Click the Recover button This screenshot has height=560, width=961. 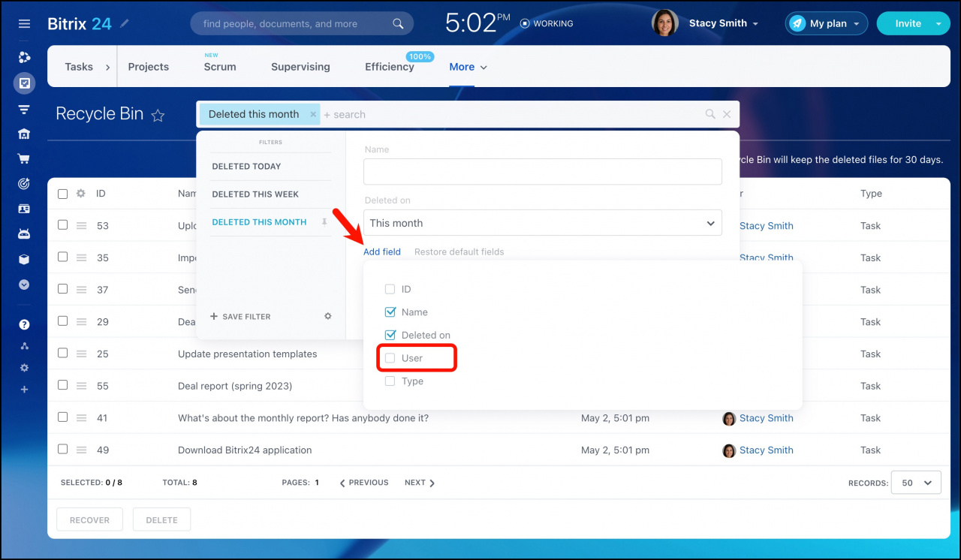point(89,519)
